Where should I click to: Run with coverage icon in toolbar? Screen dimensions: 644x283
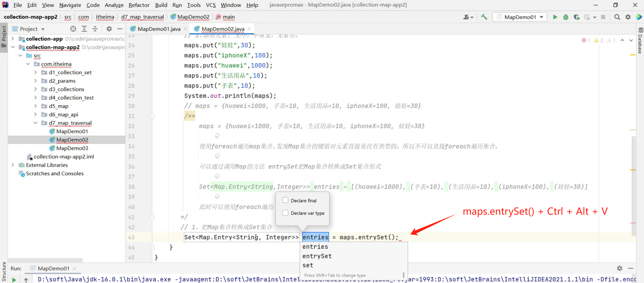coord(577,17)
